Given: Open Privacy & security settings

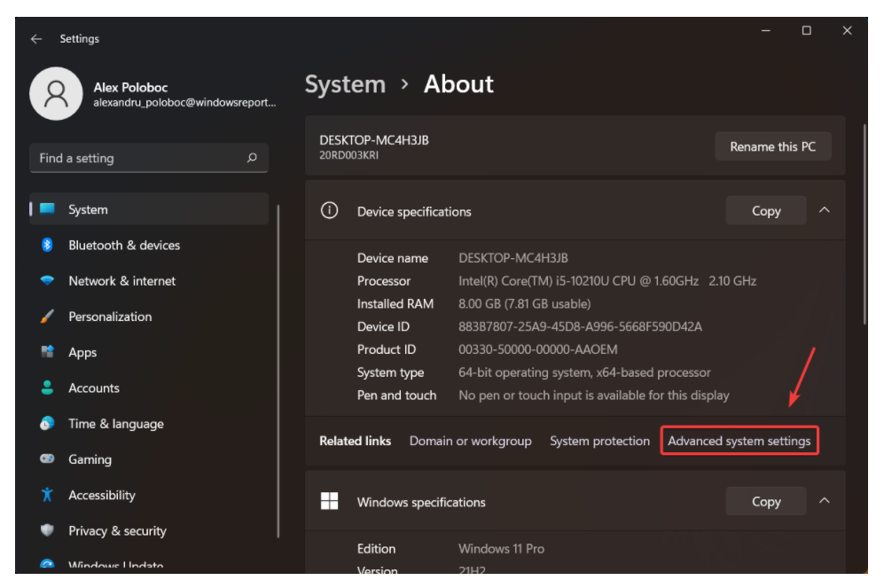Looking at the screenshot, I should 116,530.
